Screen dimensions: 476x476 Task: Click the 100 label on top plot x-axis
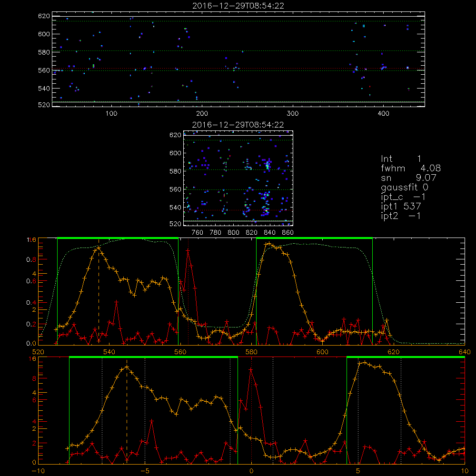111,113
